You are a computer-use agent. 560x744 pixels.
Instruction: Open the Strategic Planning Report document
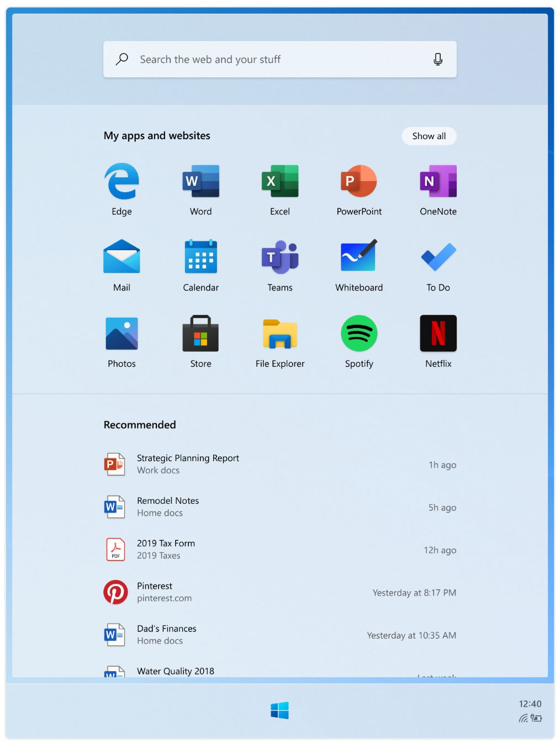click(188, 464)
